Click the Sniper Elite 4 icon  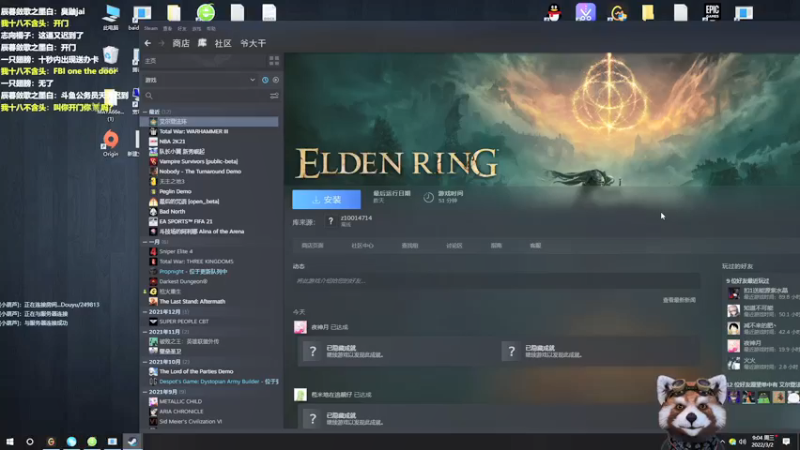click(x=153, y=252)
